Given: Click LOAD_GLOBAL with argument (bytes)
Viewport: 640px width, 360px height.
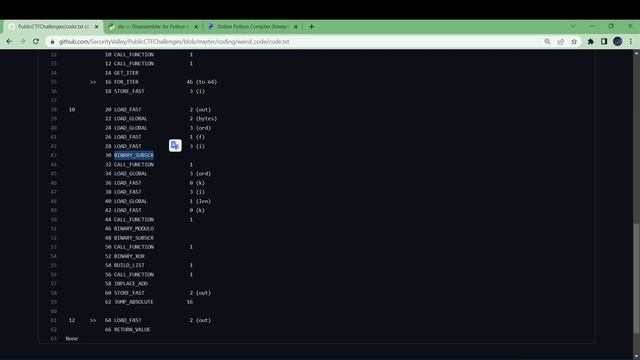Looking at the screenshot, I should [x=131, y=119].
